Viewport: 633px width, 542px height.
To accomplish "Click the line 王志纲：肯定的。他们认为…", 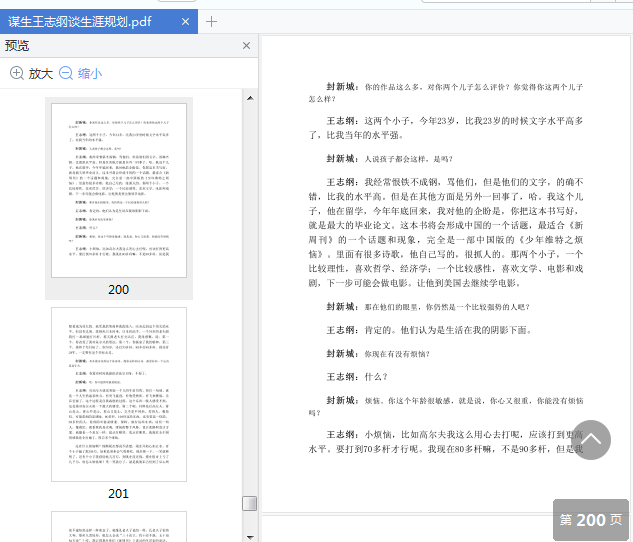I will click(x=429, y=330).
